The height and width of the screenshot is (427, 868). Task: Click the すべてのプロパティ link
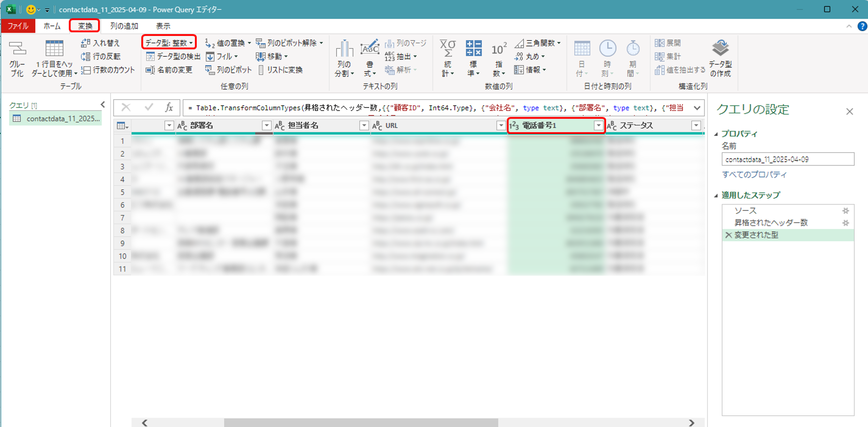[754, 174]
